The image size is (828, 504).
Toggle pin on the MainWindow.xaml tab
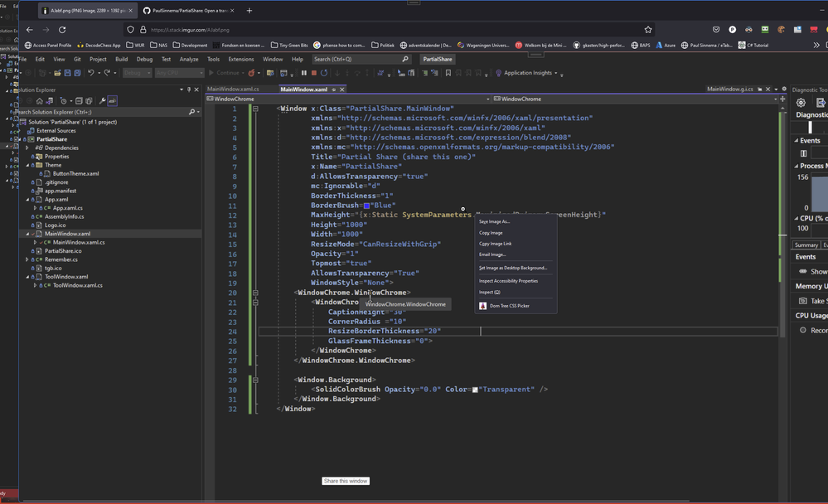334,89
